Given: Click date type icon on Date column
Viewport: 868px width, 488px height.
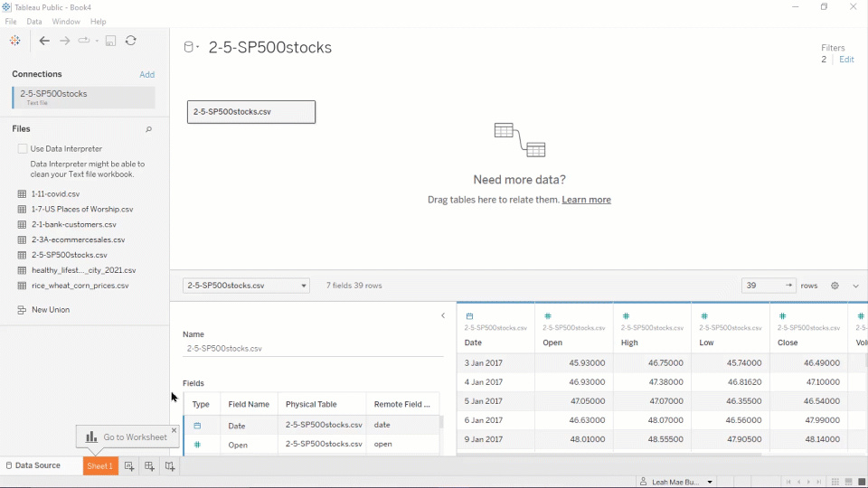Looking at the screenshot, I should (469, 316).
